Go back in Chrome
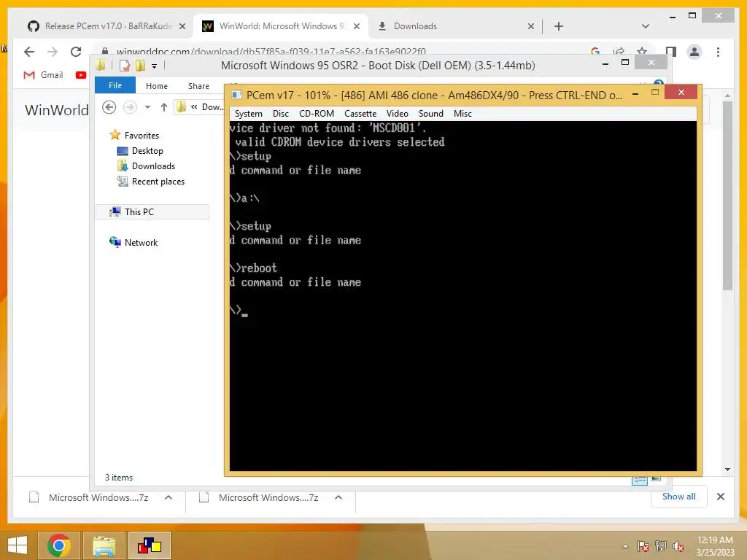This screenshot has height=560, width=747. pos(29,52)
